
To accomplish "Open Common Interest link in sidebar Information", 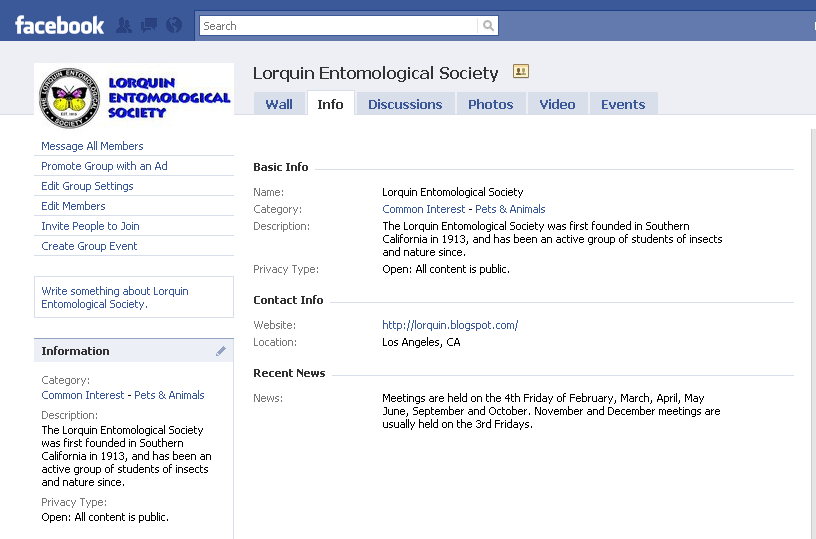I will pyautogui.click(x=83, y=395).
